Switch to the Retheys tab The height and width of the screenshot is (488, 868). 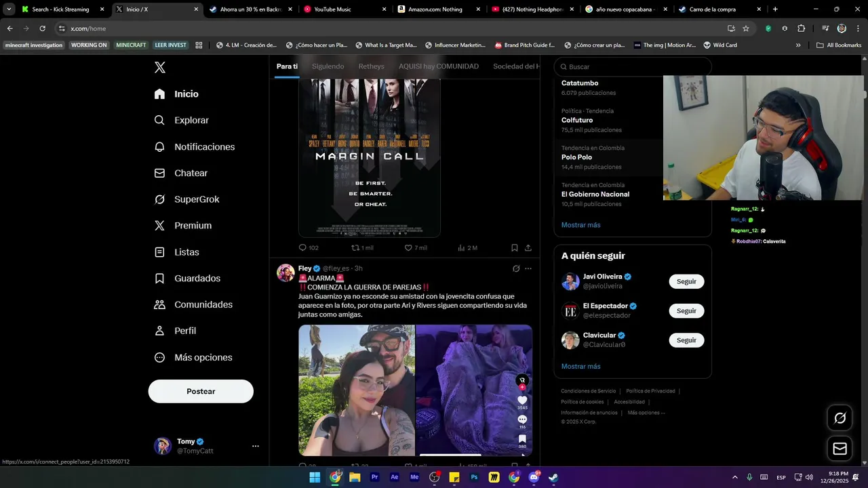(x=371, y=66)
